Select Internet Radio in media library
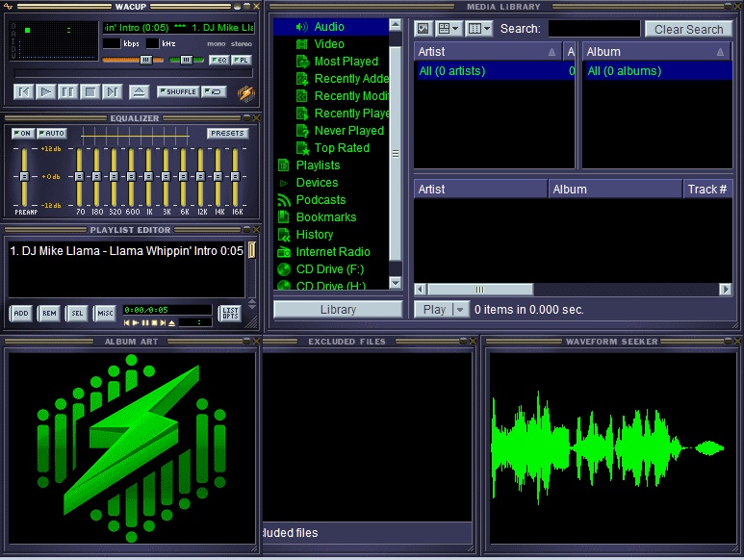The width and height of the screenshot is (744, 560). [332, 252]
